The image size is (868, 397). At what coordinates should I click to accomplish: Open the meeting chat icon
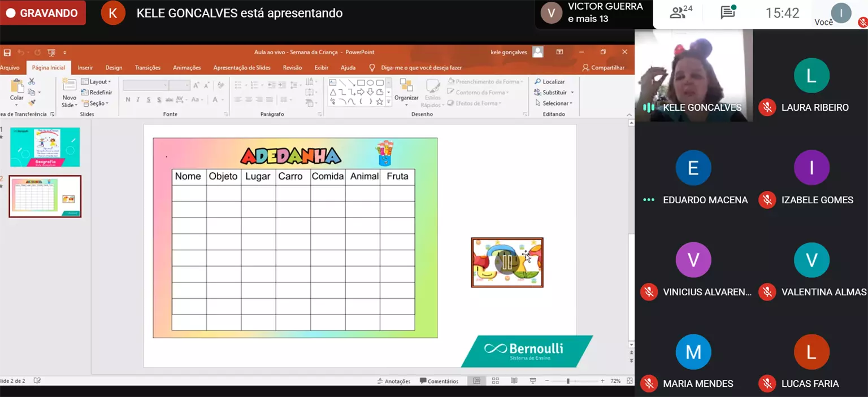[x=728, y=13]
